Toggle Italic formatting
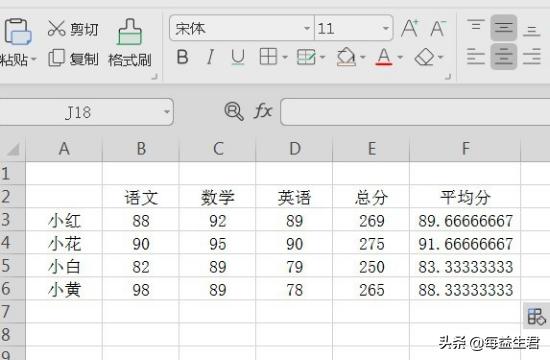The image size is (550, 360). point(210,57)
